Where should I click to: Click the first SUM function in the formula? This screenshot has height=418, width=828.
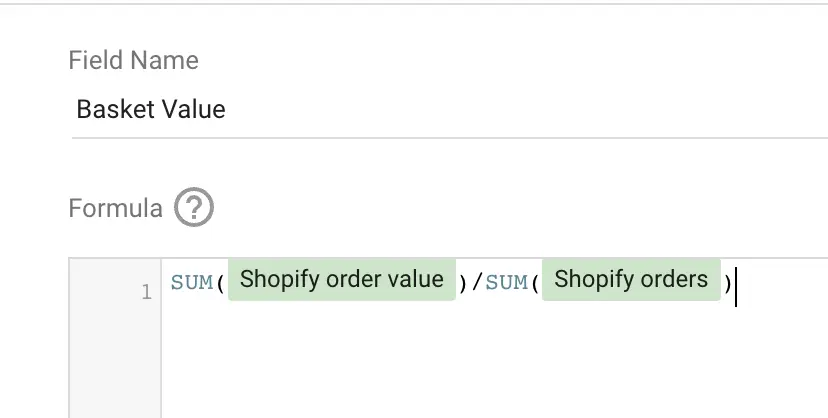192,283
